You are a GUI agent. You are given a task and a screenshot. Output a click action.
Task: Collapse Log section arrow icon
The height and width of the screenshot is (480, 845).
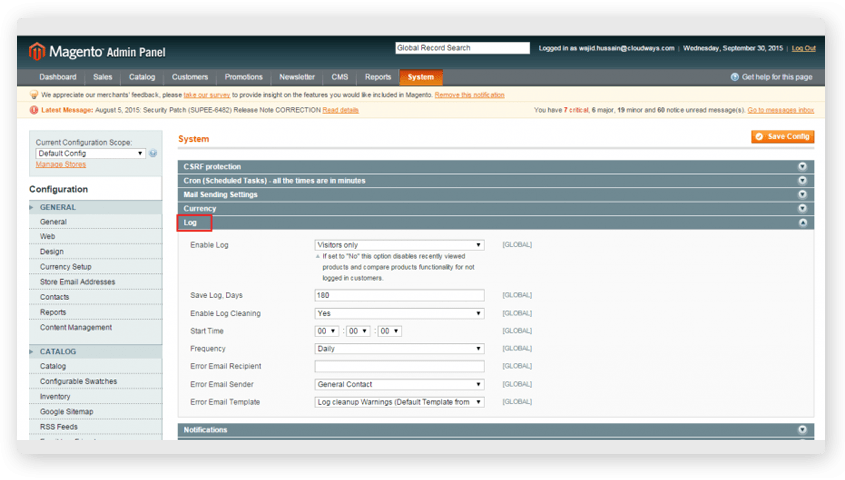click(802, 222)
